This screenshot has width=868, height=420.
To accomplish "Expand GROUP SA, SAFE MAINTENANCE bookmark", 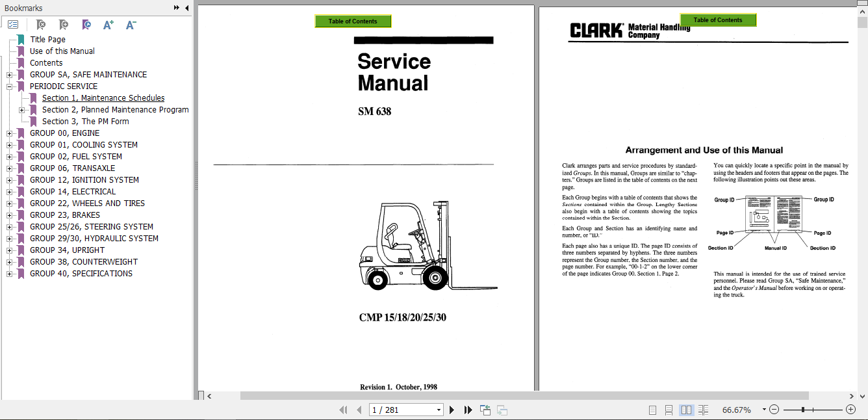I will pyautogui.click(x=10, y=75).
